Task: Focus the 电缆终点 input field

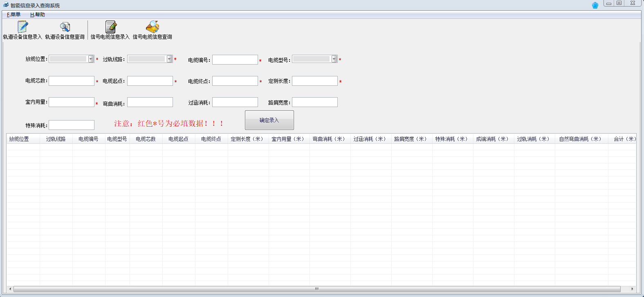Action: (235, 81)
